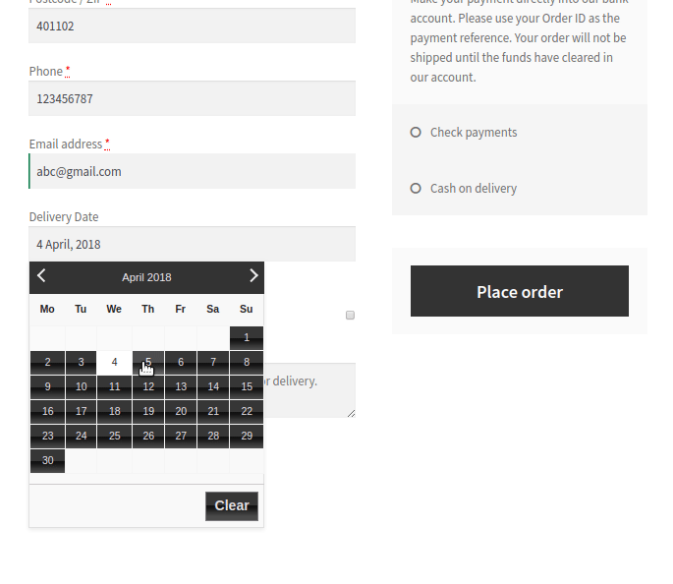673x584 pixels.
Task: Pick April 8 in the calendar
Action: coord(246,363)
